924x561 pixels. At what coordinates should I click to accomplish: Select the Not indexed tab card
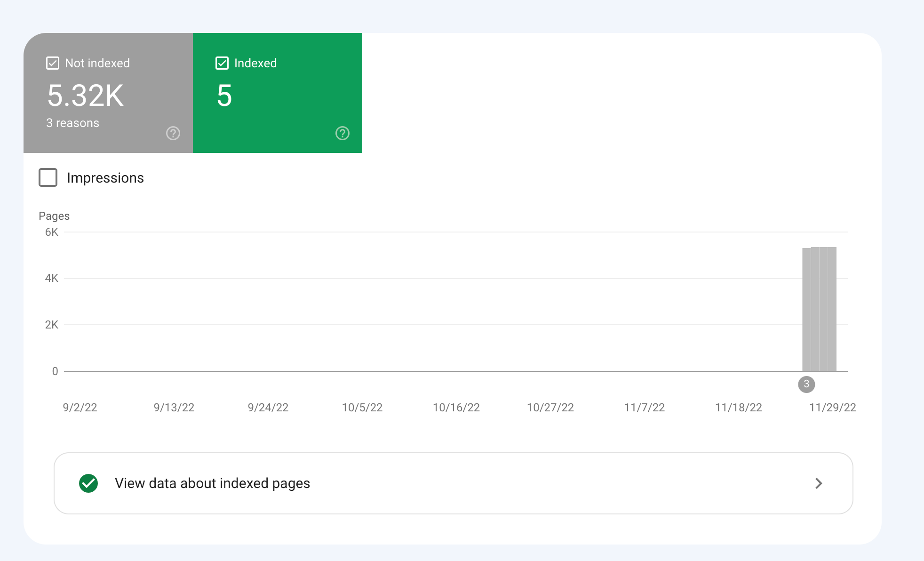tap(108, 92)
